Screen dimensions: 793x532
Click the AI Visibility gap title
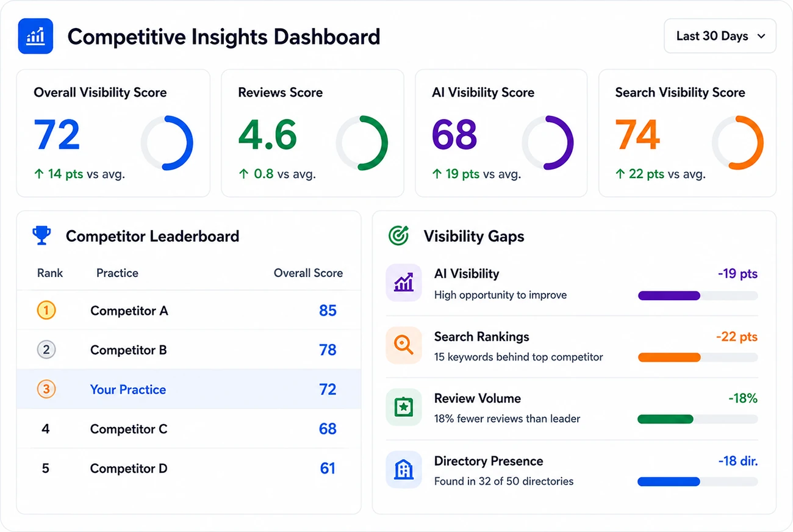point(467,274)
